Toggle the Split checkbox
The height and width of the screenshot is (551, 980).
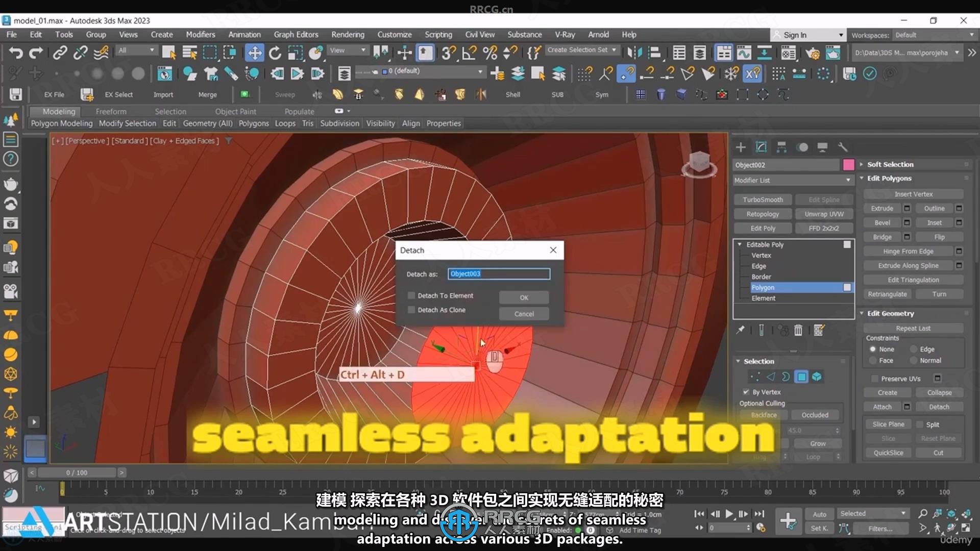pos(920,424)
